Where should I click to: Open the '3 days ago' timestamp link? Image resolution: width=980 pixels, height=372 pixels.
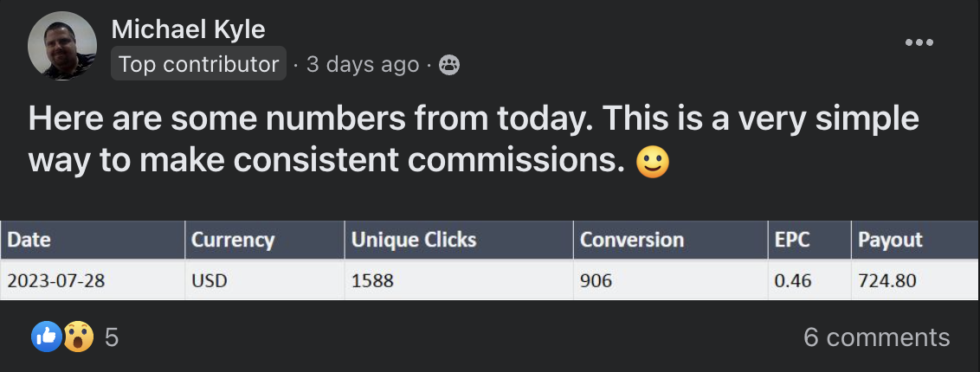click(x=362, y=65)
